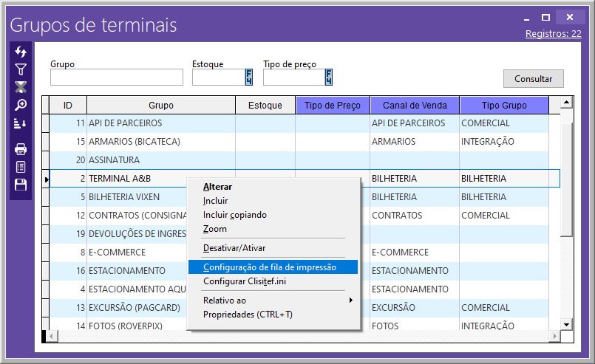Choose Incluir copiando from context menu

click(235, 215)
